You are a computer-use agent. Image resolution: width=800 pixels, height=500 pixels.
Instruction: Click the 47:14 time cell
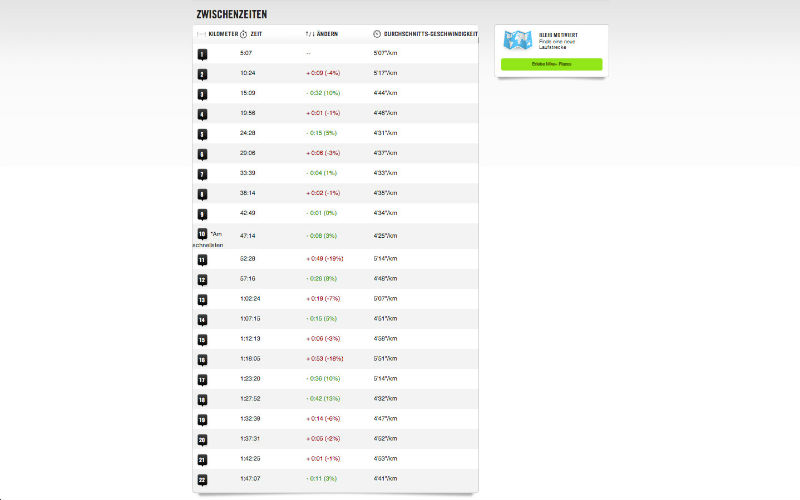point(247,236)
